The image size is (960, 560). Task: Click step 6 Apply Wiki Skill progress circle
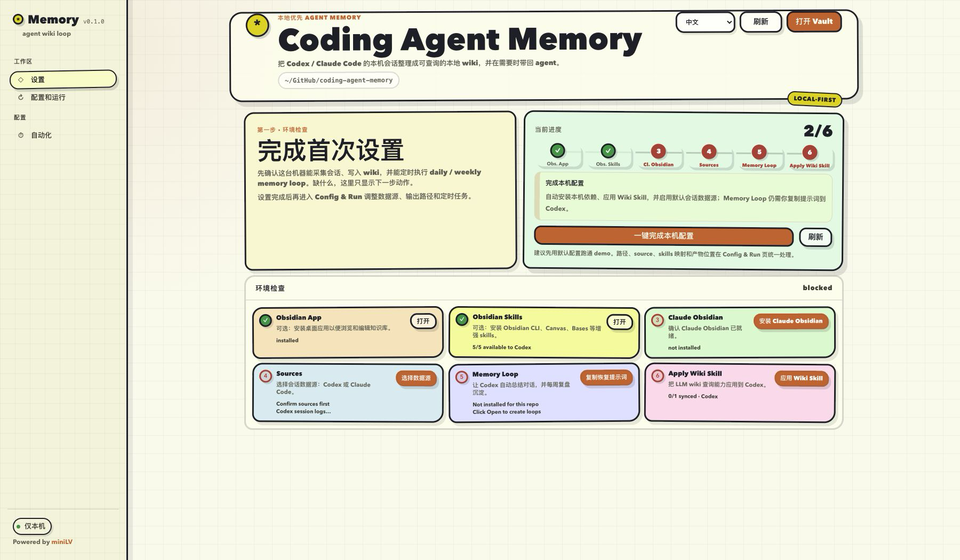[810, 152]
